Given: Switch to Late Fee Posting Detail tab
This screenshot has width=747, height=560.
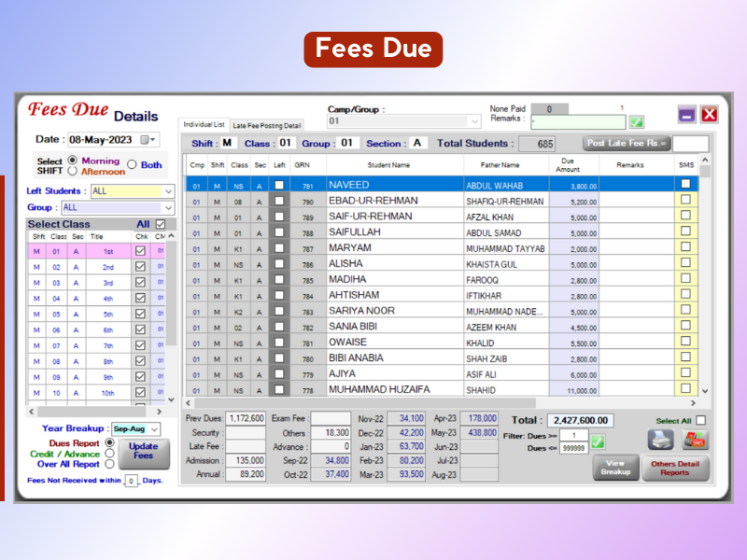Looking at the screenshot, I should point(266,125).
